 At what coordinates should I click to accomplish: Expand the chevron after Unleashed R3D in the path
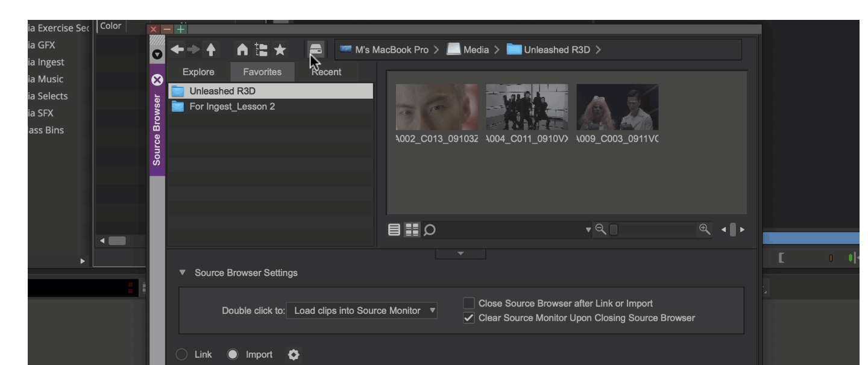tap(598, 50)
